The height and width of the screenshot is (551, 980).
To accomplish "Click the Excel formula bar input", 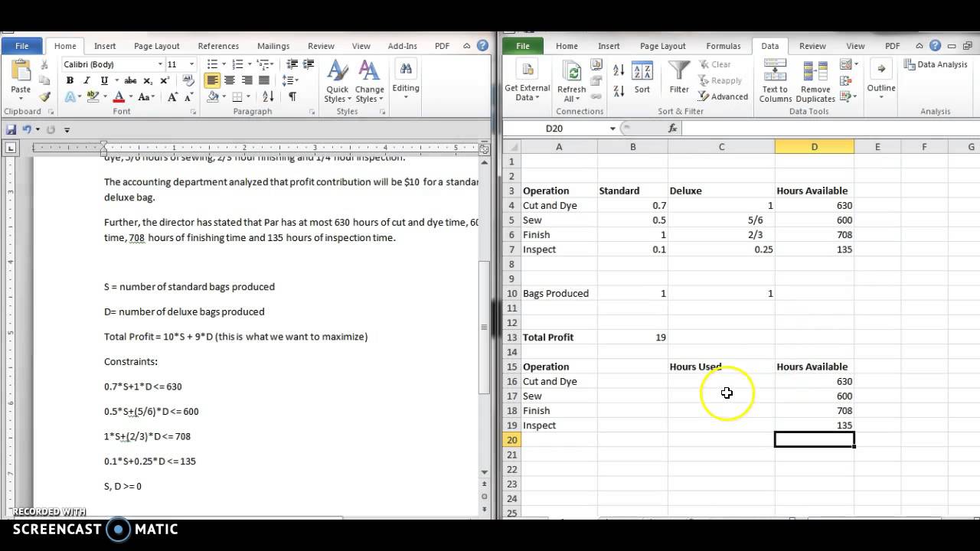I will click(829, 129).
